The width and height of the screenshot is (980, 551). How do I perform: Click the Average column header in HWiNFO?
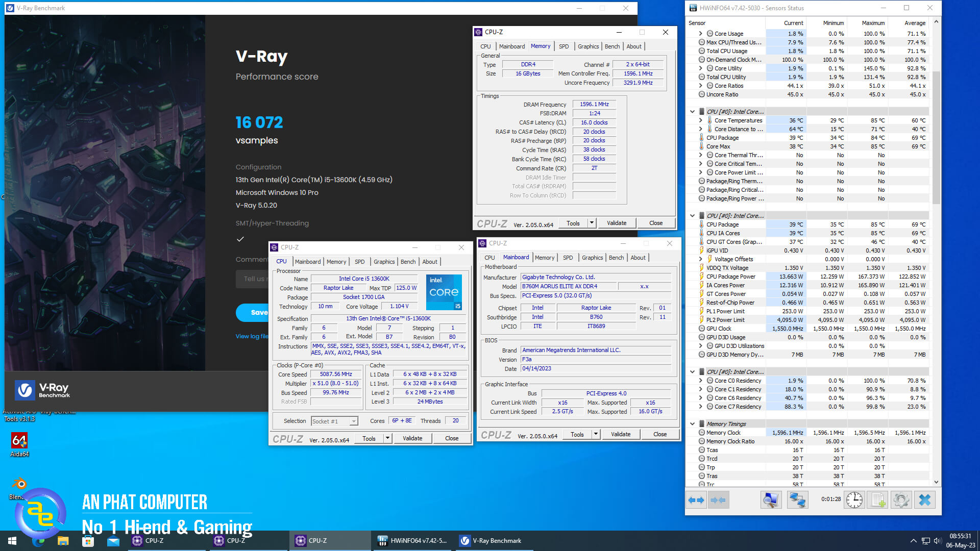point(915,23)
